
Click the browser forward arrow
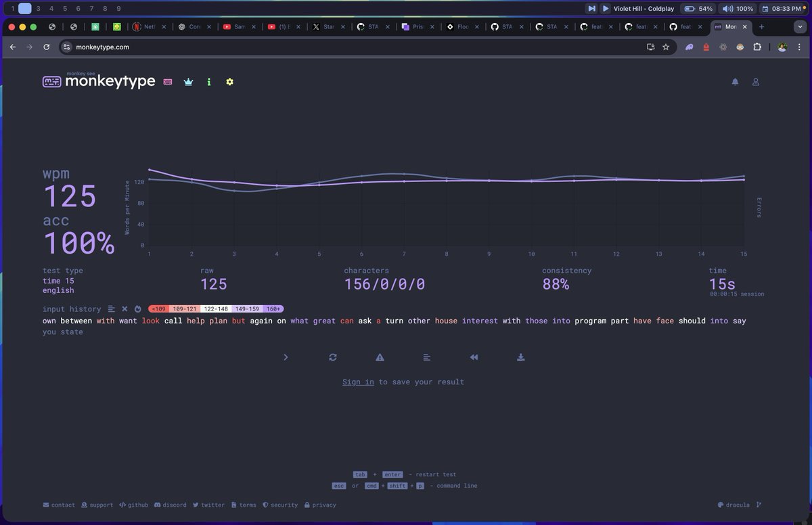[29, 47]
